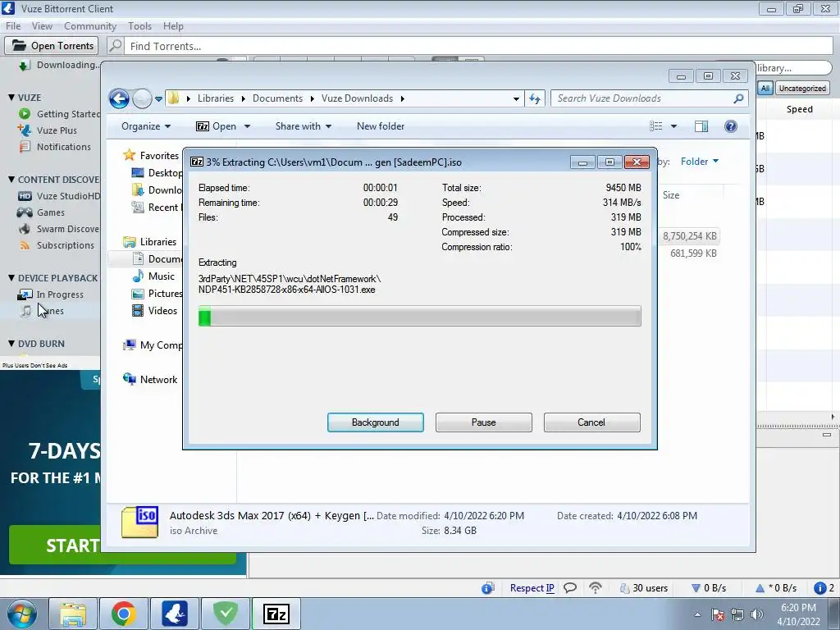Select Games gamepad icon in sidebar
The image size is (840, 630).
25,212
